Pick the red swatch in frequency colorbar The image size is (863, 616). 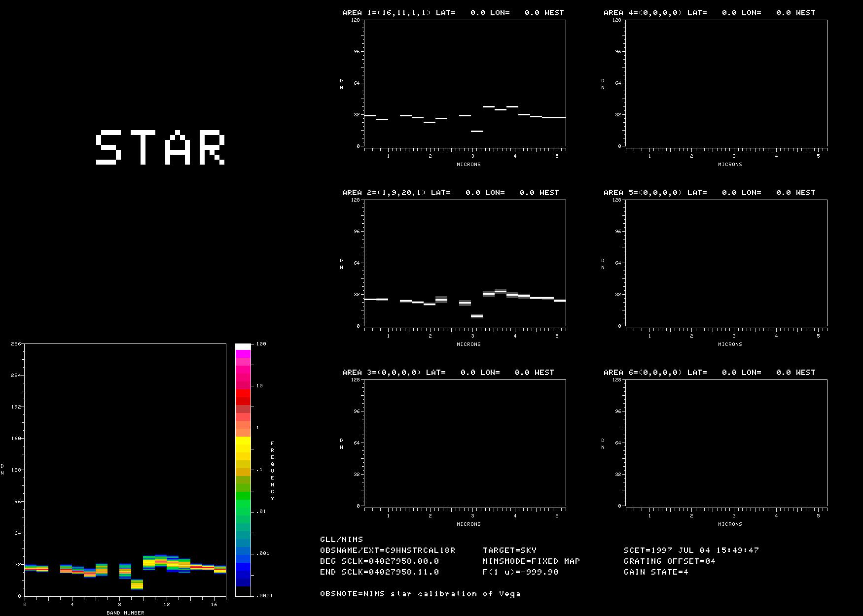[243, 393]
